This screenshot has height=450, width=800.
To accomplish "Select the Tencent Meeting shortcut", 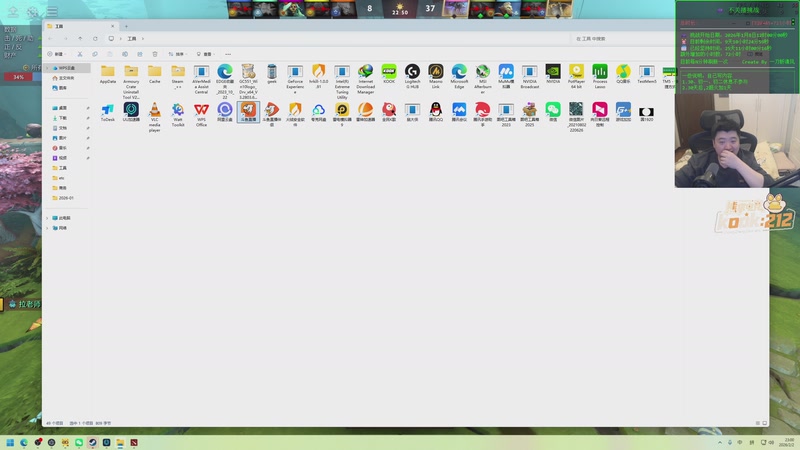I will [x=459, y=112].
